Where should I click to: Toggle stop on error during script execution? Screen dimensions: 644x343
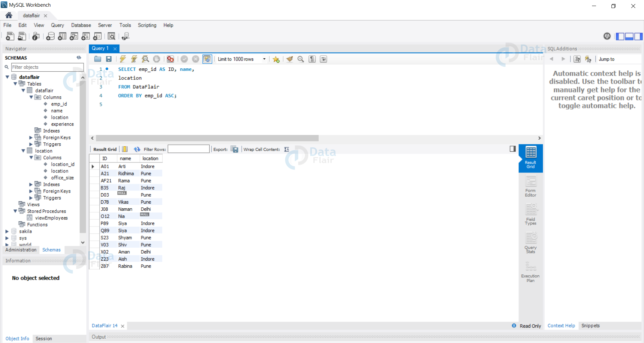tap(170, 59)
